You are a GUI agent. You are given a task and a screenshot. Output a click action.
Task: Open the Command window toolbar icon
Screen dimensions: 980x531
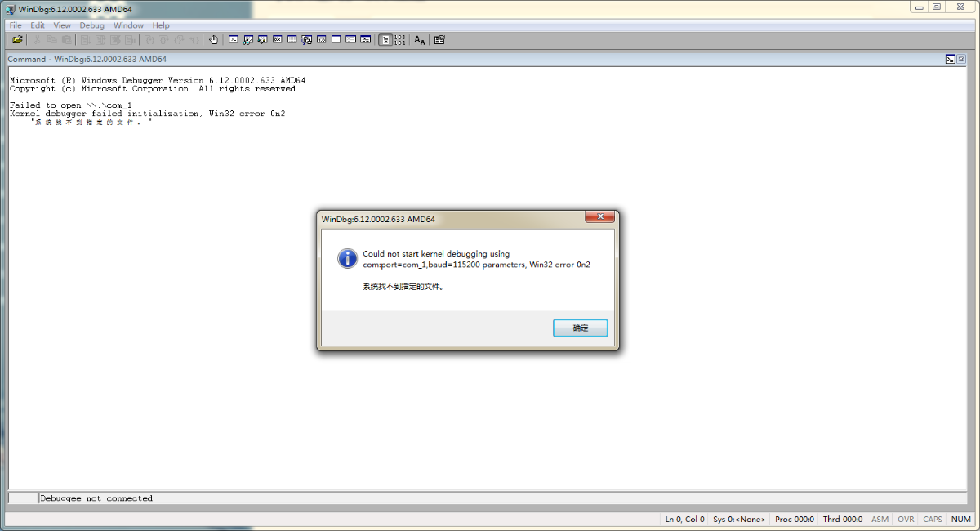(234, 39)
